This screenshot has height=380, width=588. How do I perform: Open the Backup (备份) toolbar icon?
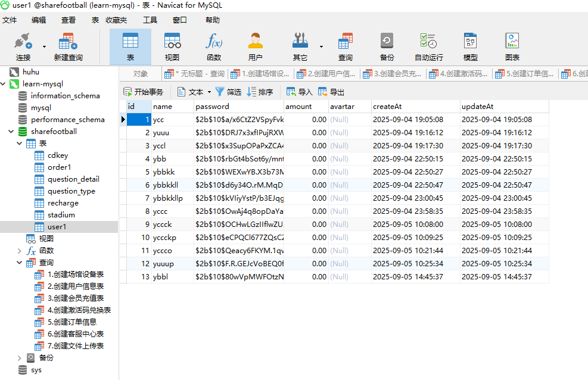click(x=387, y=46)
